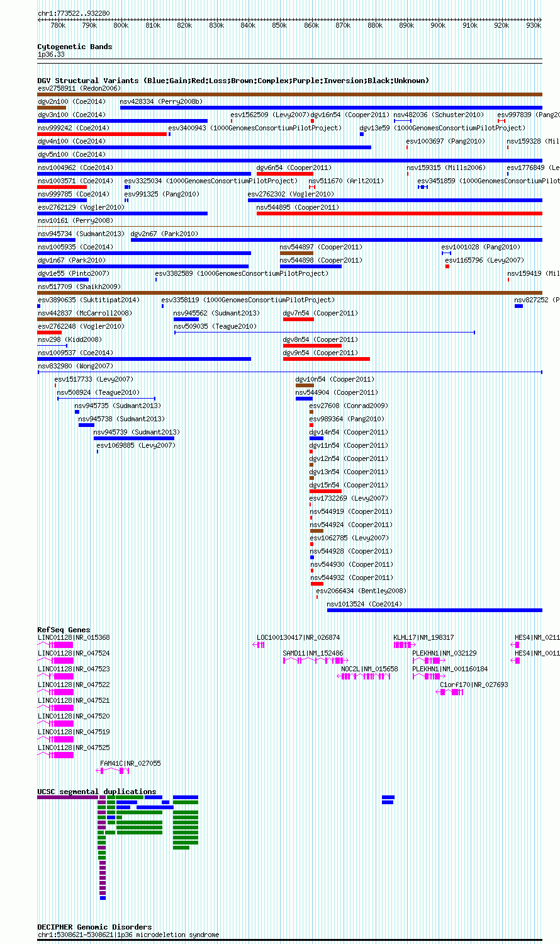Click the chr1:773522..932280 region label
The height and width of the screenshot is (944, 560).
[74, 13]
